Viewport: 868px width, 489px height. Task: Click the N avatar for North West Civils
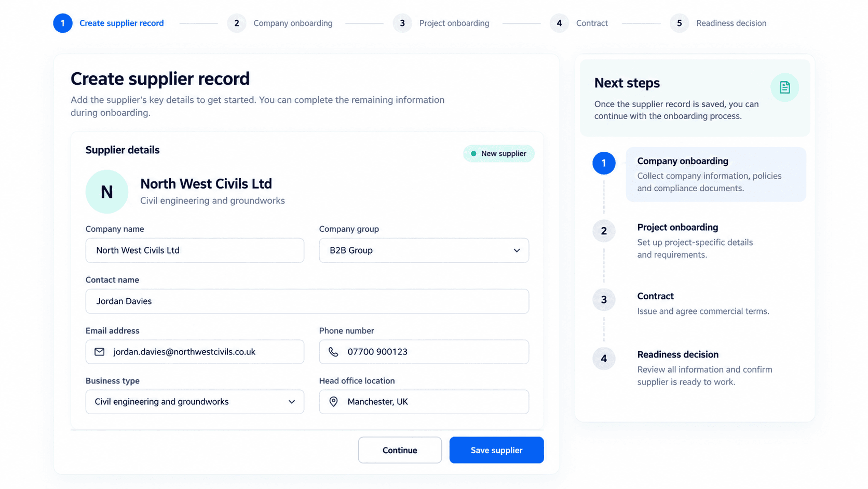(x=107, y=192)
